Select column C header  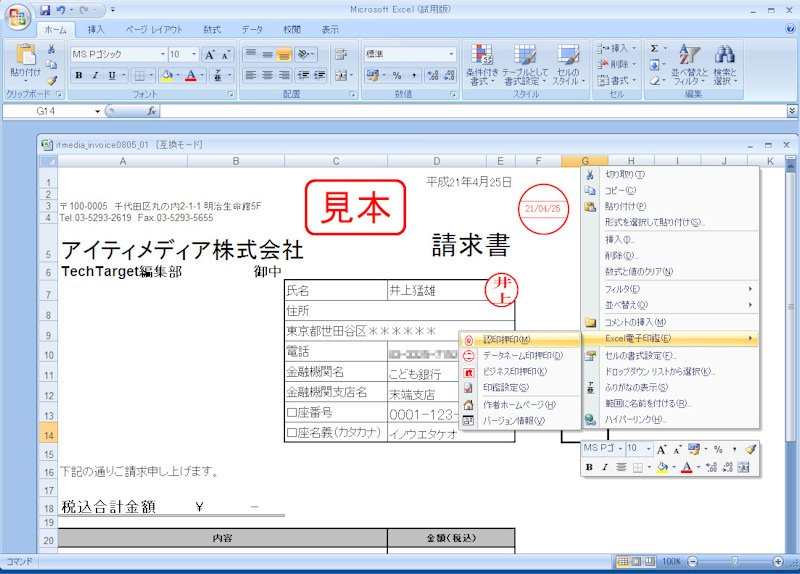[336, 161]
